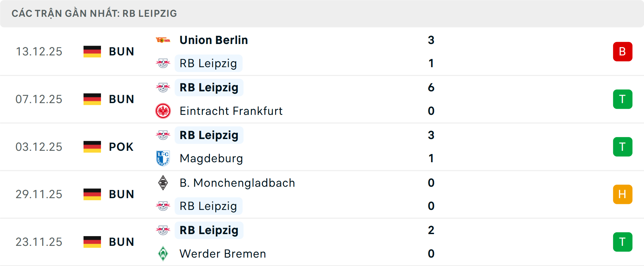Click the RB Leipzig team name link
Viewport: 644px width, 266px height.
point(209,63)
